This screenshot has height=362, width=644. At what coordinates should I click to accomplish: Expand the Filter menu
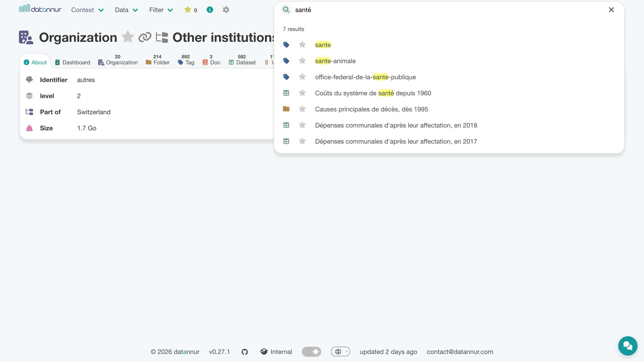click(161, 10)
